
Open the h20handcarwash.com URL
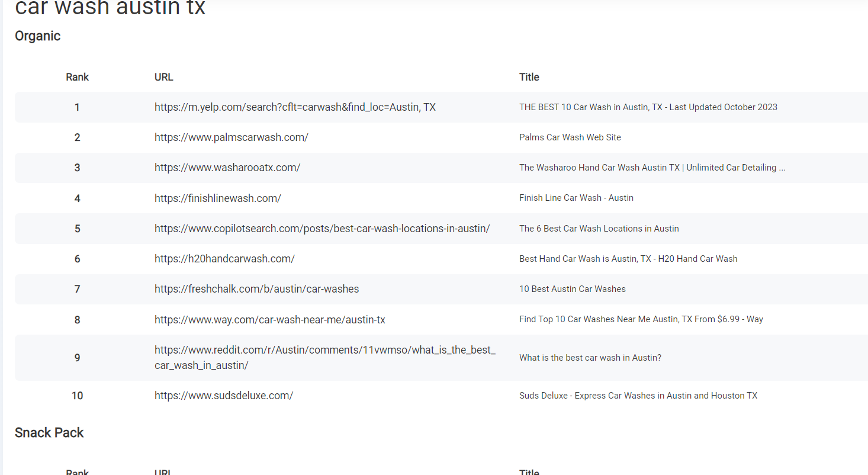tap(224, 259)
